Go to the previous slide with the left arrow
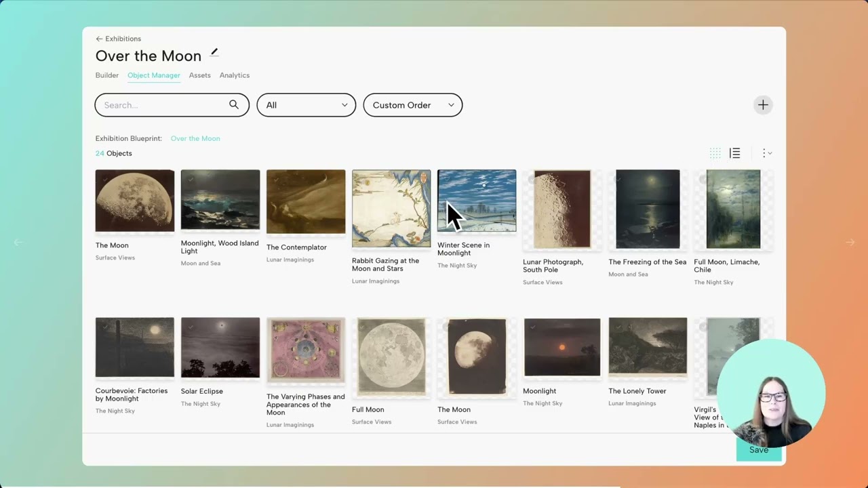 pyautogui.click(x=18, y=242)
